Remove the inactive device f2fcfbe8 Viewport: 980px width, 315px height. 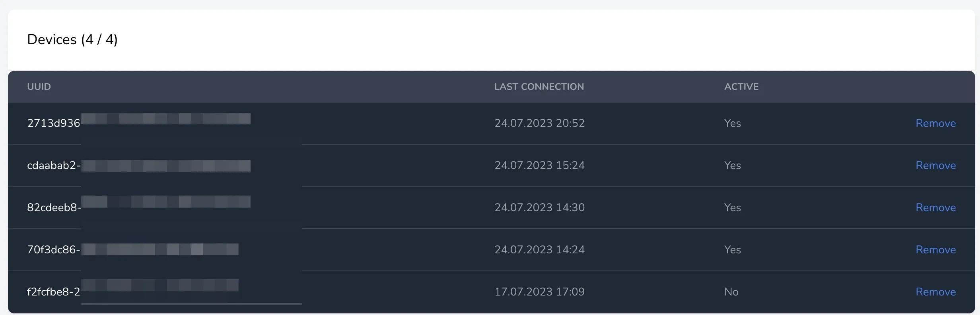(935, 292)
